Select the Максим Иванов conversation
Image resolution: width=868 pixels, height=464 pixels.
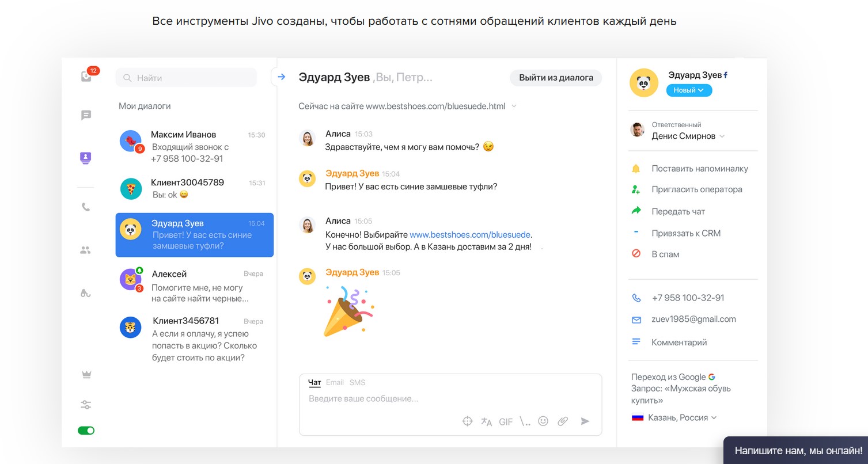(x=194, y=146)
